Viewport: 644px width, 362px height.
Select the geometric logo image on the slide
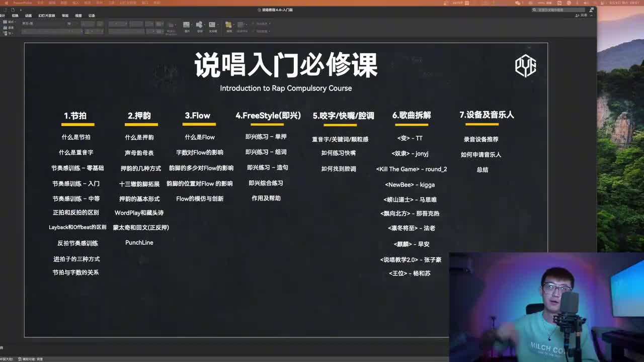(x=525, y=66)
